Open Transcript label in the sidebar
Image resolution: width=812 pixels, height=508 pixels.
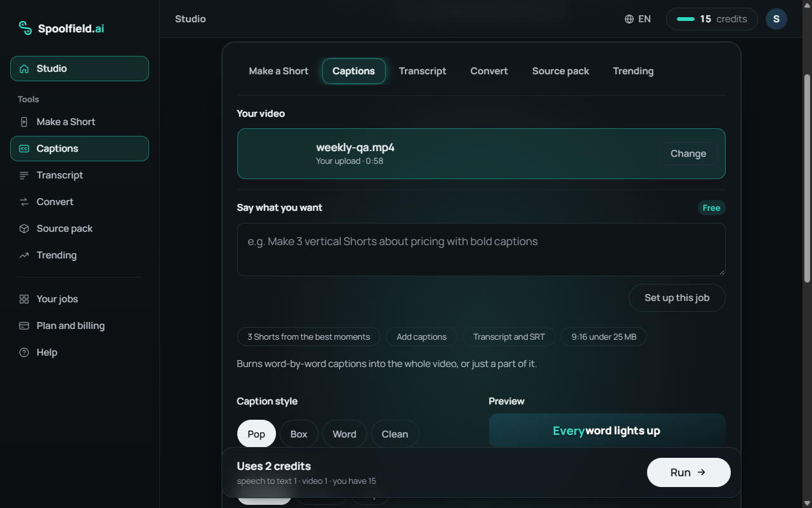pyautogui.click(x=60, y=175)
